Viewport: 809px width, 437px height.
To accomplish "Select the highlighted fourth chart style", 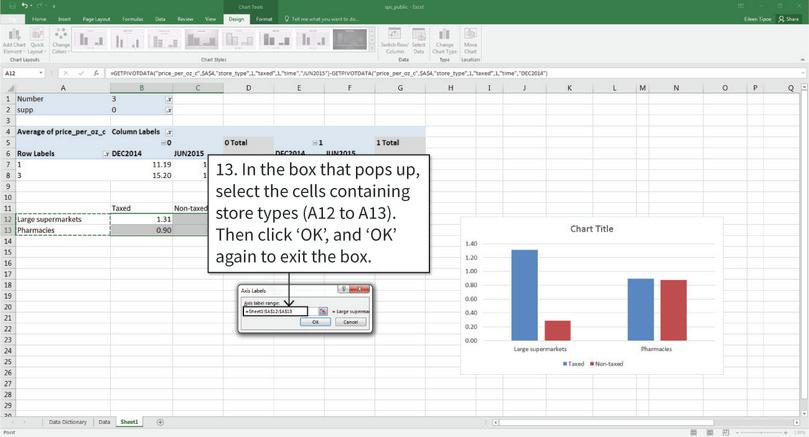I will pyautogui.click(x=201, y=39).
